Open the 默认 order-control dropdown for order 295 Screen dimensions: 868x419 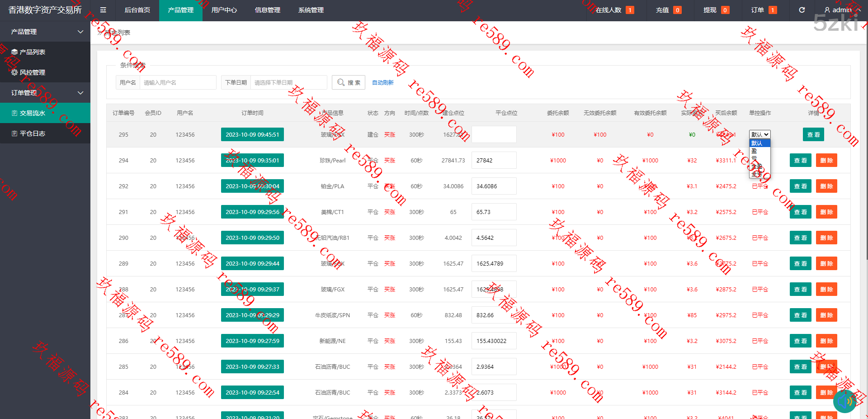(x=759, y=134)
